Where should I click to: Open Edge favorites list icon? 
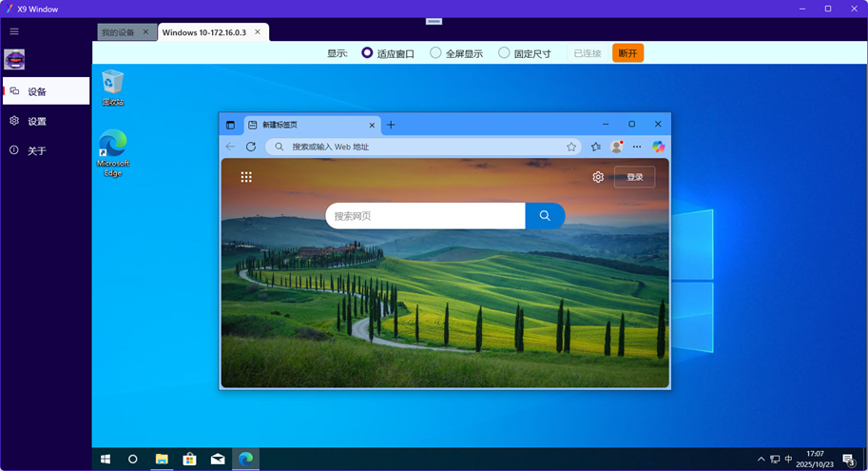pyautogui.click(x=596, y=147)
